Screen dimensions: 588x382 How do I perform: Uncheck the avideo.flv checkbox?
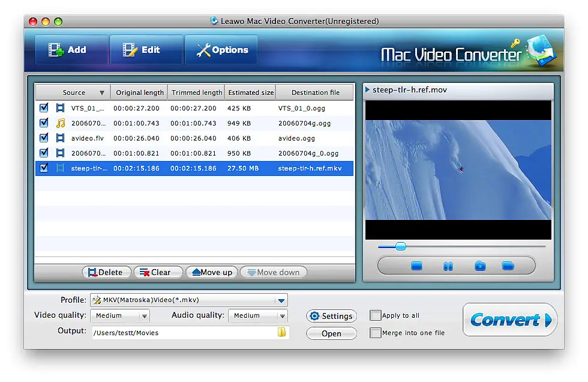[x=44, y=138]
